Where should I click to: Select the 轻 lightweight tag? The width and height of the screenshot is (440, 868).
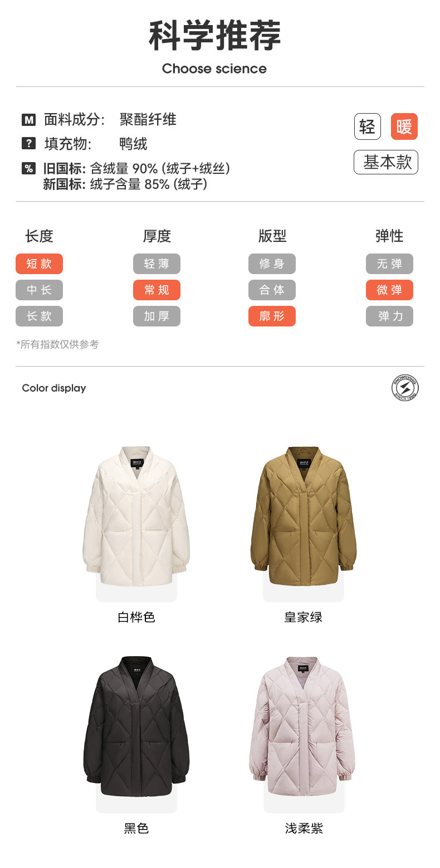368,126
